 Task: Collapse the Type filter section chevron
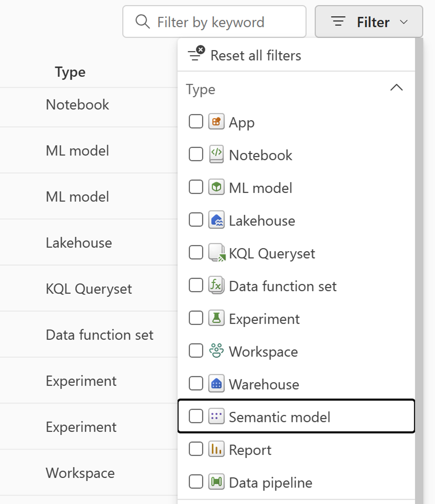click(397, 88)
